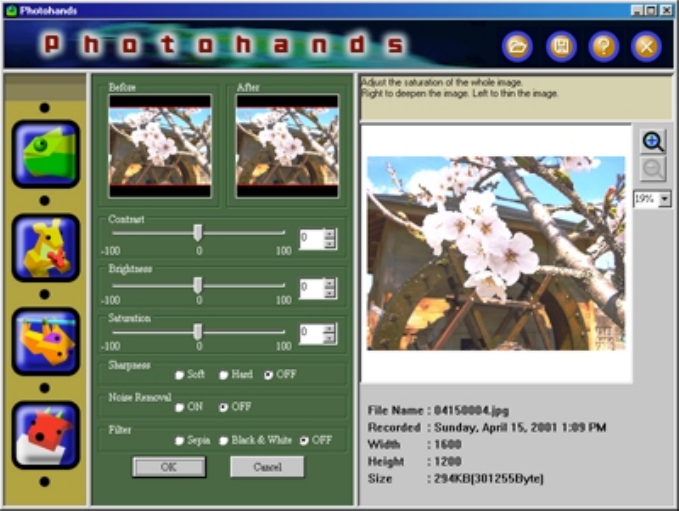Discard adjustments with the Cancel button

coord(267,467)
